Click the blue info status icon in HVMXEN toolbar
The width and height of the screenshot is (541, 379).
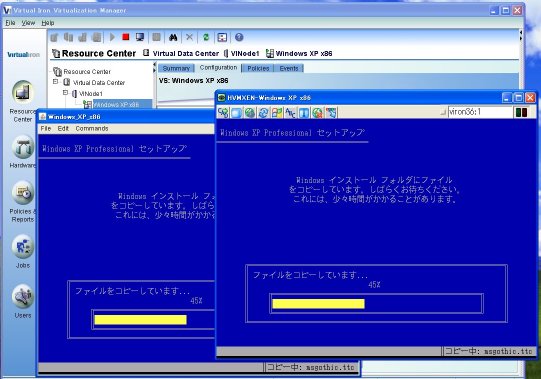[304, 113]
